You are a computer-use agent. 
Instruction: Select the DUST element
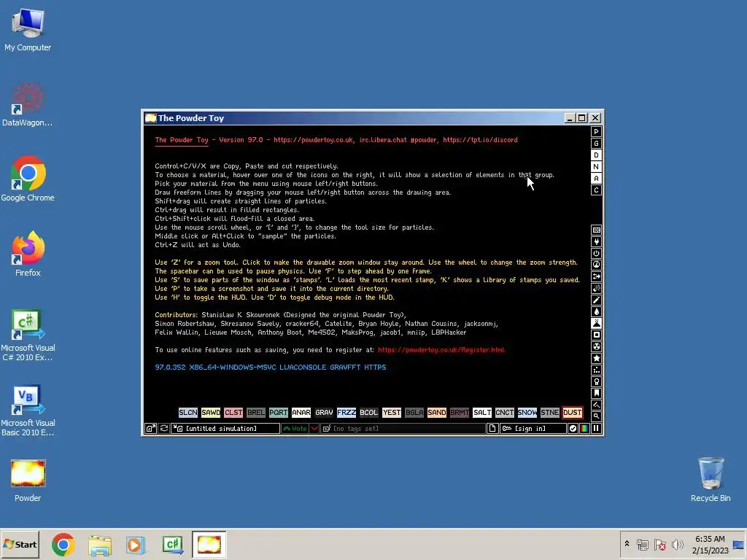[x=572, y=413]
